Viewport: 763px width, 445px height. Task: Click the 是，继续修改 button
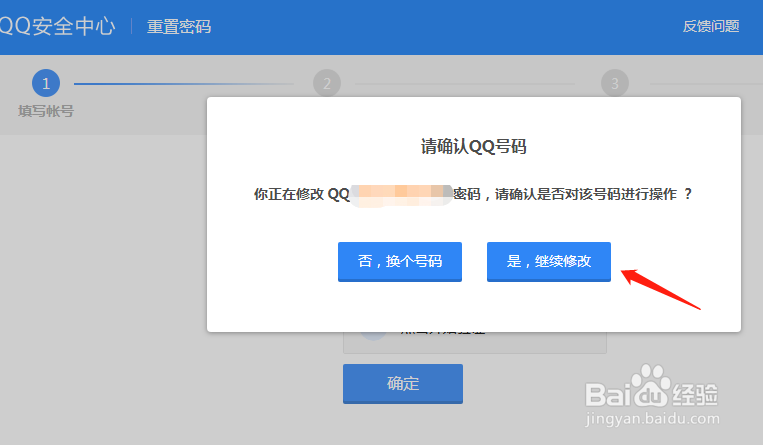548,261
